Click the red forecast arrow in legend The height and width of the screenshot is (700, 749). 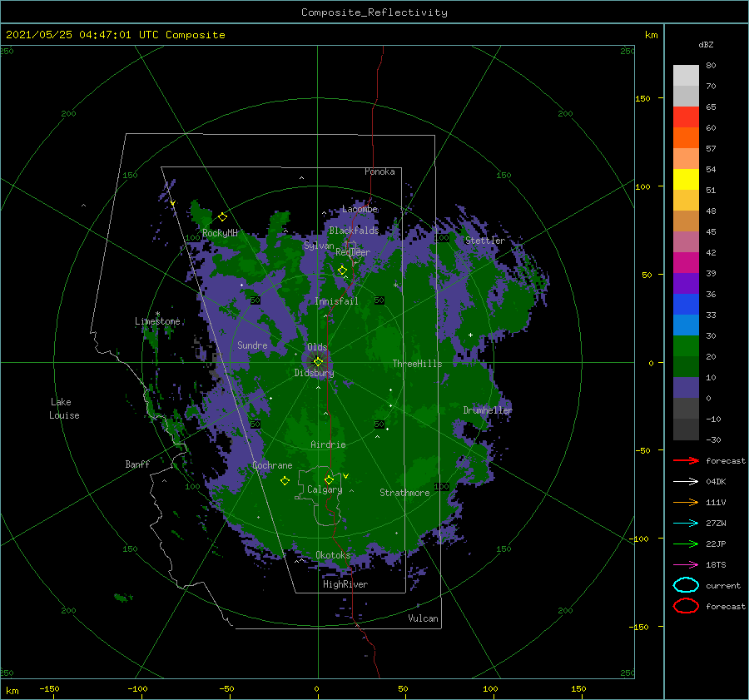point(686,460)
